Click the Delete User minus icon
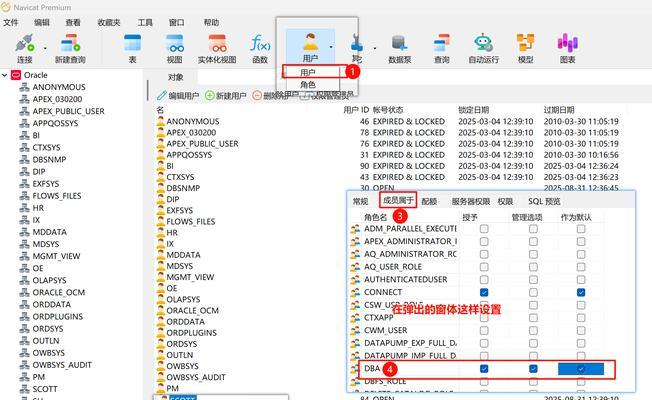This screenshot has height=400, width=652. pyautogui.click(x=257, y=96)
